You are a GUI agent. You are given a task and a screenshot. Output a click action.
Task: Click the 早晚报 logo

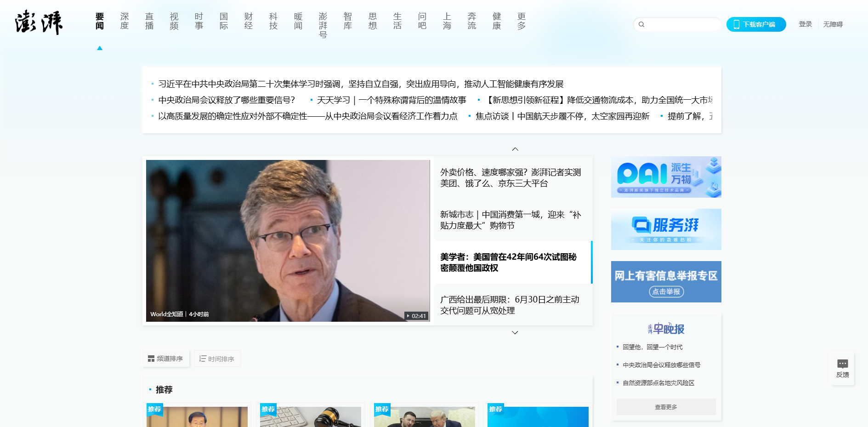point(666,329)
